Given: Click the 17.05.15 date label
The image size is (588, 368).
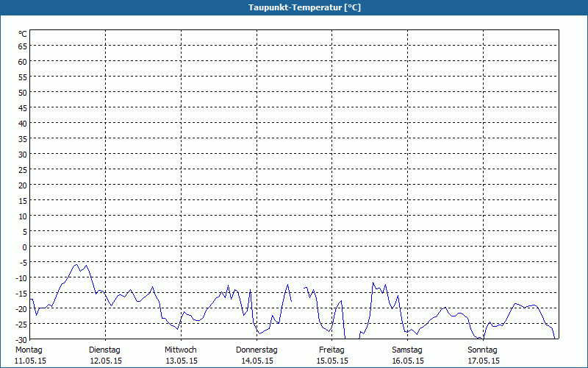Looking at the screenshot, I should pos(484,361).
